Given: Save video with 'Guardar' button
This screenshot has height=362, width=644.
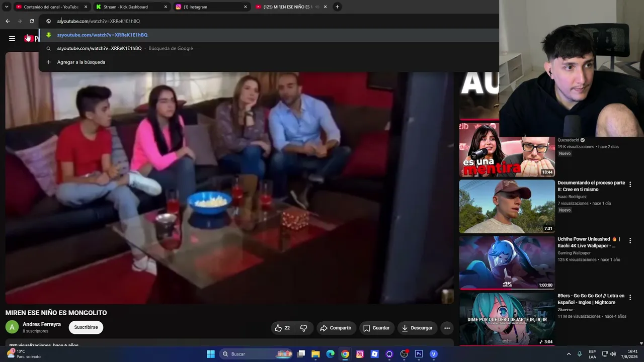Looking at the screenshot, I should 376,328.
